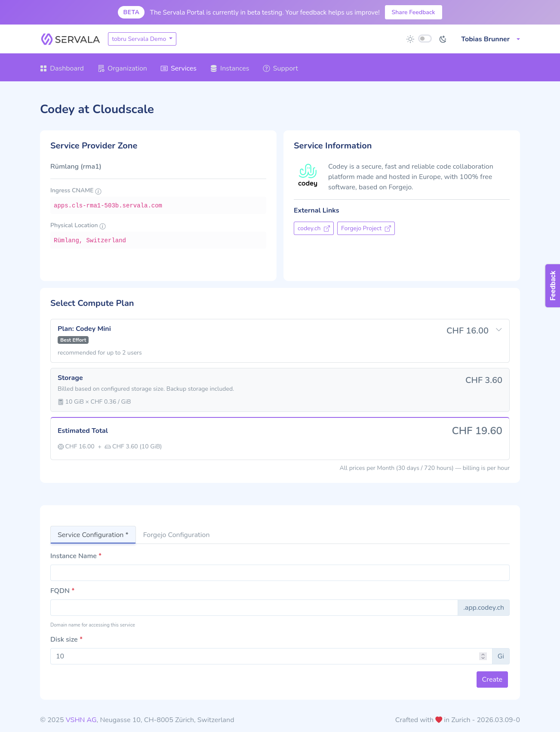This screenshot has height=732, width=560.
Task: Click the Instance Name input field
Action: coord(280,573)
